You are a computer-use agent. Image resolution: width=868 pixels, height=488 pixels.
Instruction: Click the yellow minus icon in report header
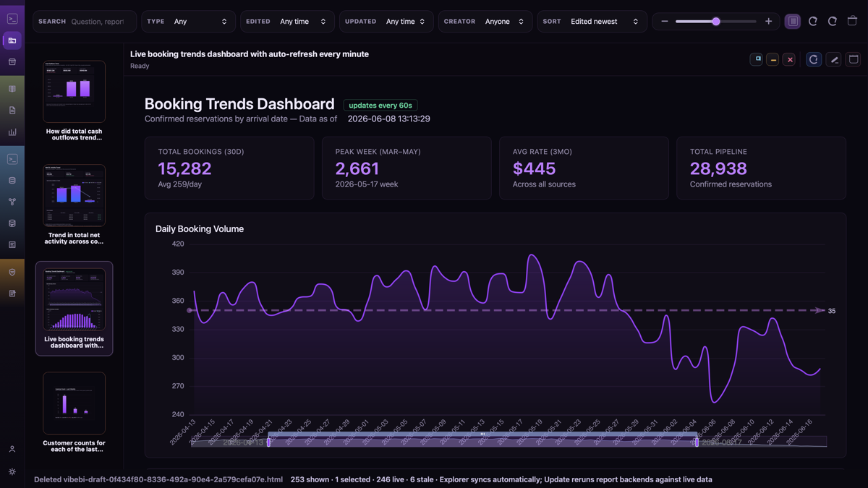[x=773, y=59]
